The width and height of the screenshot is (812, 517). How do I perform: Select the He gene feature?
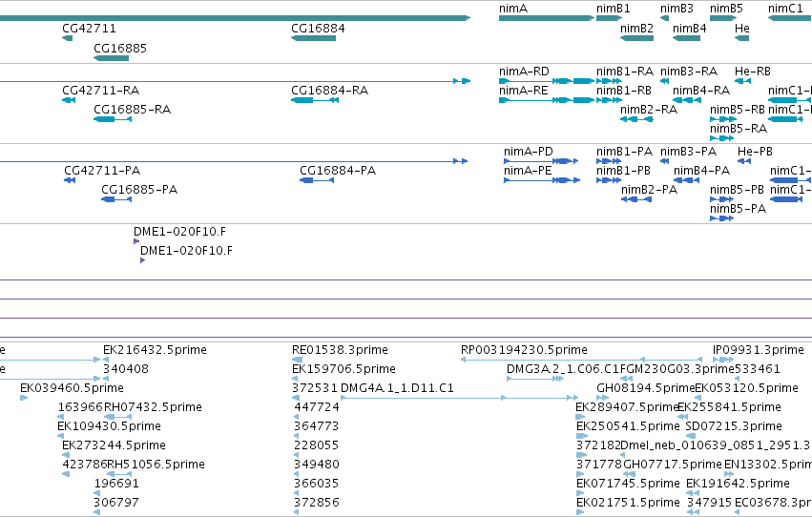pyautogui.click(x=742, y=38)
